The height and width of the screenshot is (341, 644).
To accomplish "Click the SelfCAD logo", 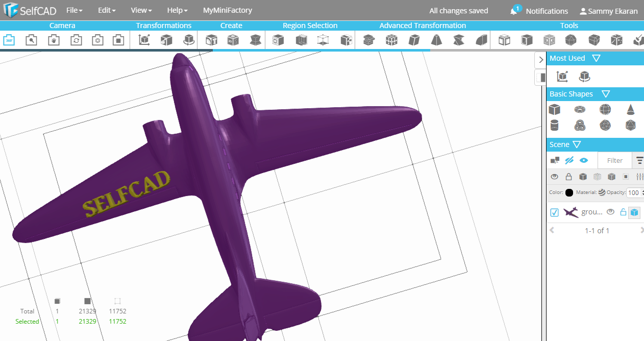I will click(x=31, y=11).
